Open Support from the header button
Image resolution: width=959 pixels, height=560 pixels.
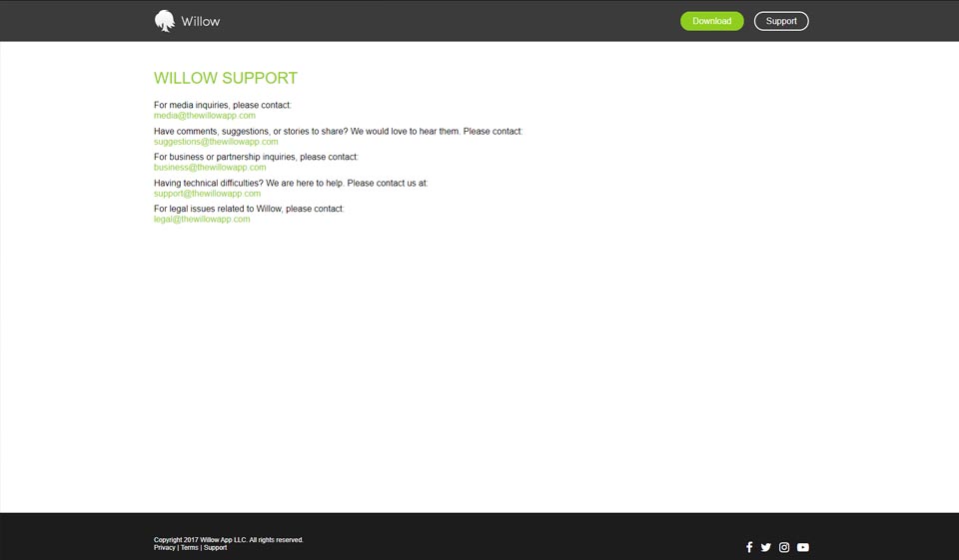click(780, 21)
